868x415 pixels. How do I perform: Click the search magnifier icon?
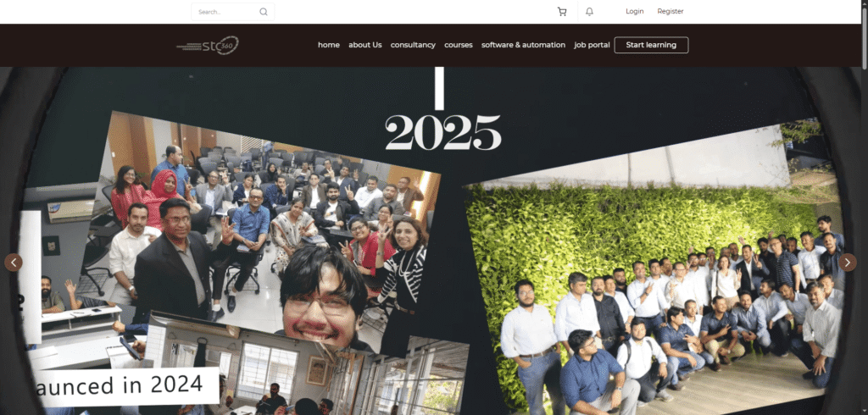pyautogui.click(x=264, y=12)
